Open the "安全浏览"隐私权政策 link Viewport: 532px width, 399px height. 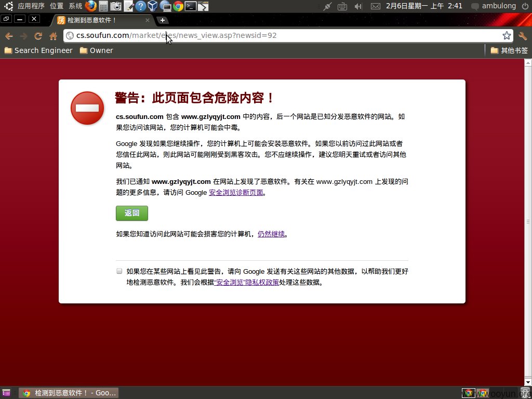coord(247,282)
